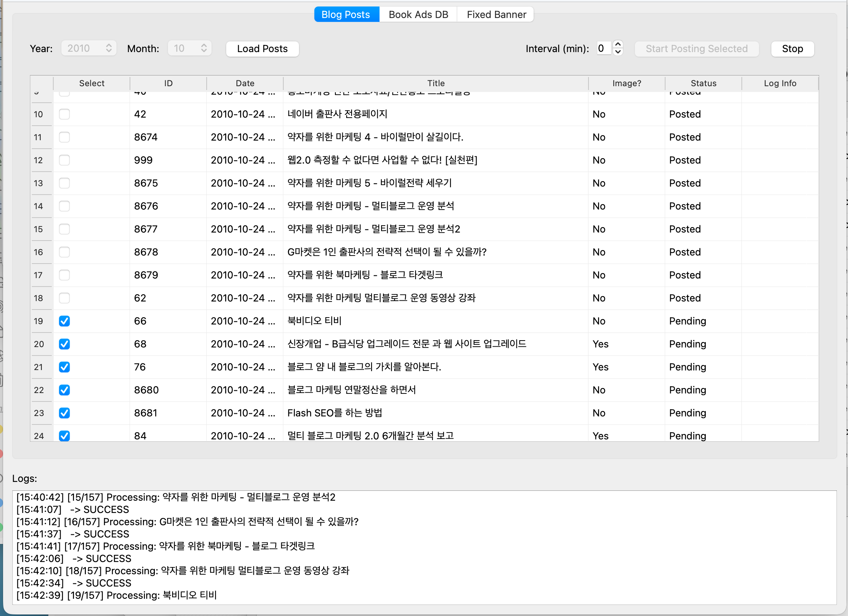Viewport: 848px width, 616px height.
Task: Tick the checkbox in row 15
Action: click(64, 229)
